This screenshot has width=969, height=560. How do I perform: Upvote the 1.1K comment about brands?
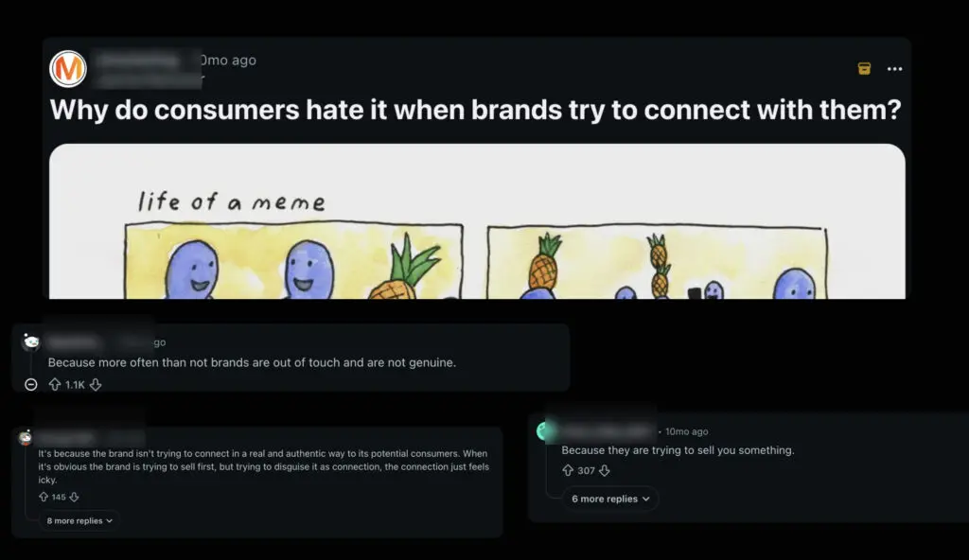(55, 384)
